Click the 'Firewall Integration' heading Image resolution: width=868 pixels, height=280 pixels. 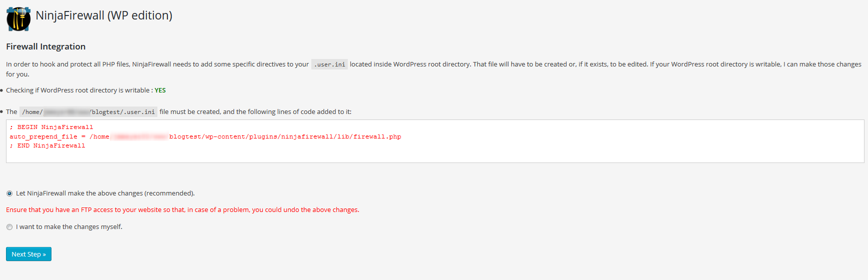click(46, 46)
